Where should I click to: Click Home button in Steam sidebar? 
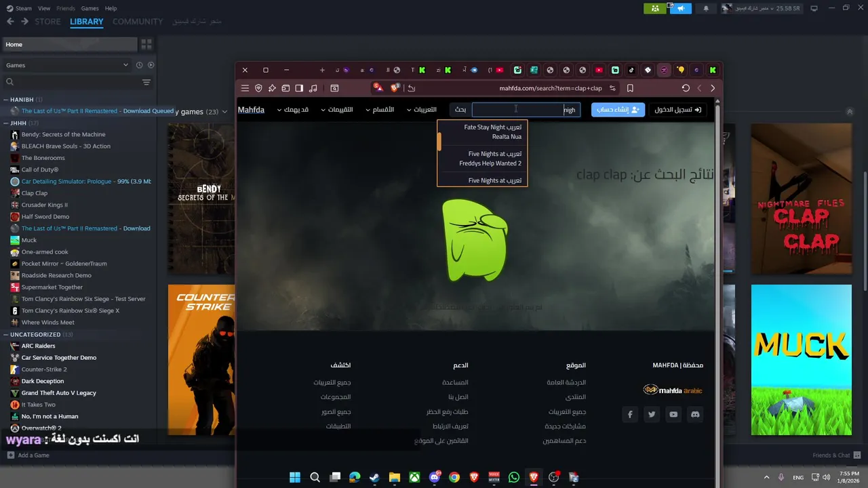coord(69,45)
